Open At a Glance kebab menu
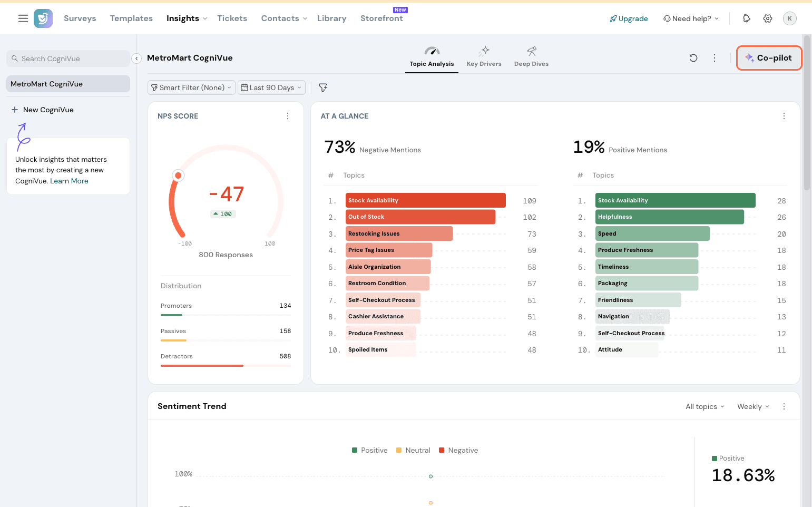 [784, 116]
